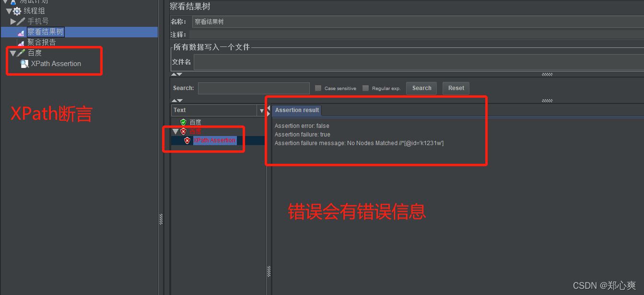This screenshot has height=295, width=644.
Task: Select 聚合报告 in the test plan tree
Action: coord(42,43)
